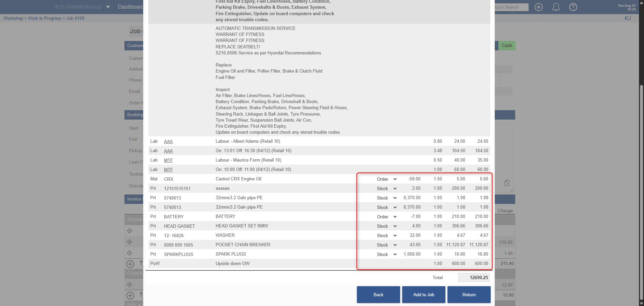
Task: Open Stock dropdown for asasas part
Action: point(387,188)
